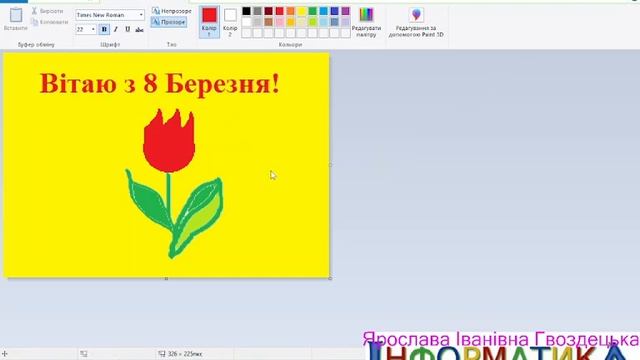Click the Копіювати (Copy) icon
This screenshot has width=640, height=360.
[x=35, y=22]
